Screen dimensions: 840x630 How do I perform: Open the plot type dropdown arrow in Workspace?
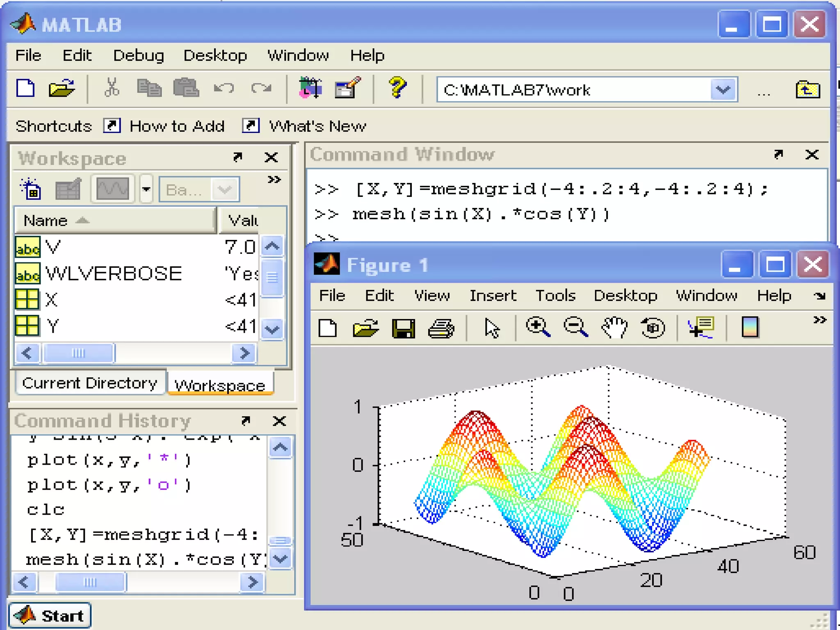(146, 189)
